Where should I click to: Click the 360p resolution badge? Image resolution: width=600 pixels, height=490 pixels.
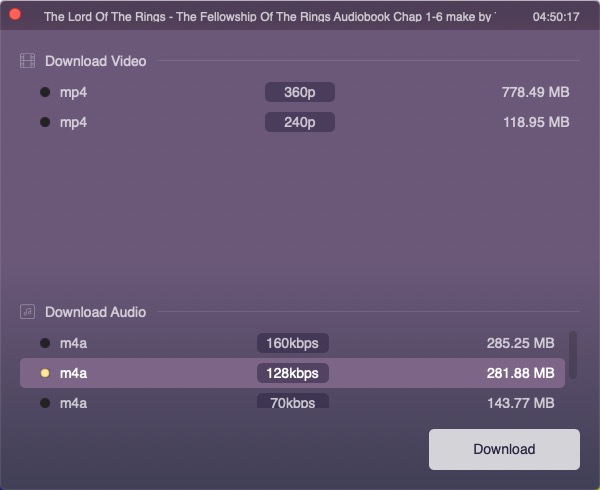click(x=300, y=92)
